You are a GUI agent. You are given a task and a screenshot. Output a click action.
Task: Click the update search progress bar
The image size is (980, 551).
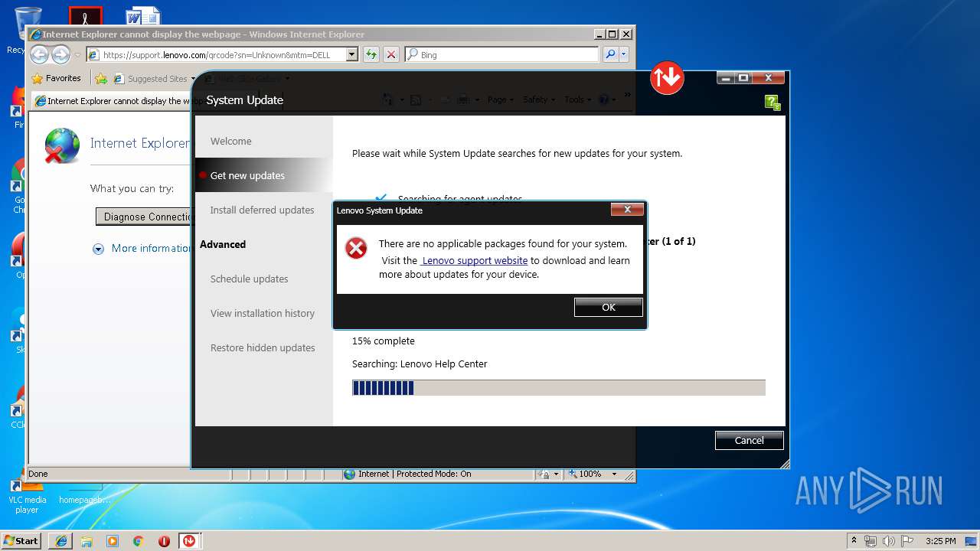click(558, 388)
